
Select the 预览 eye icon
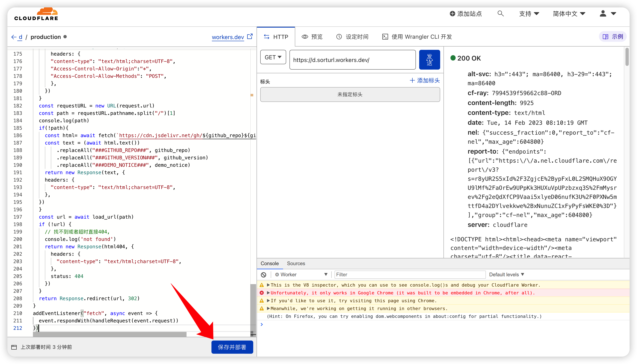coord(305,36)
